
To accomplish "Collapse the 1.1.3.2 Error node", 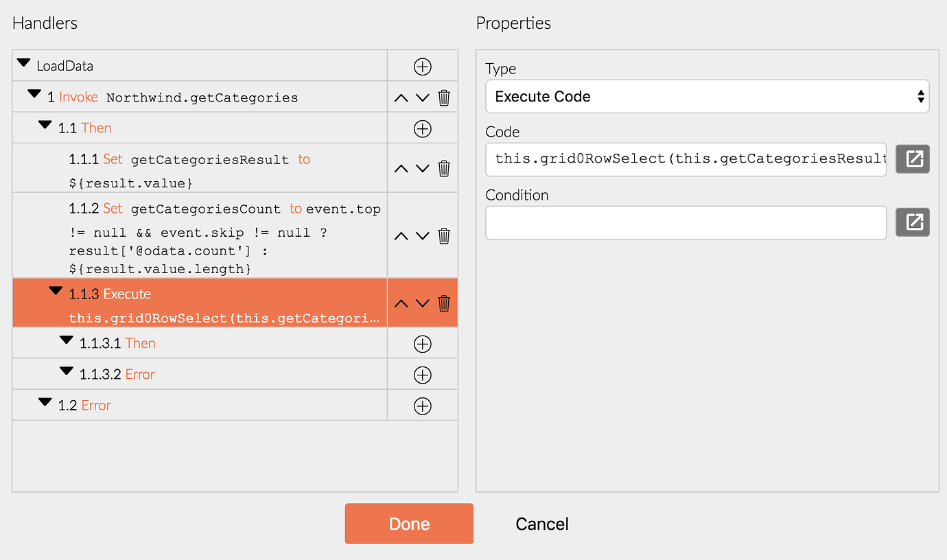I will tap(67, 371).
